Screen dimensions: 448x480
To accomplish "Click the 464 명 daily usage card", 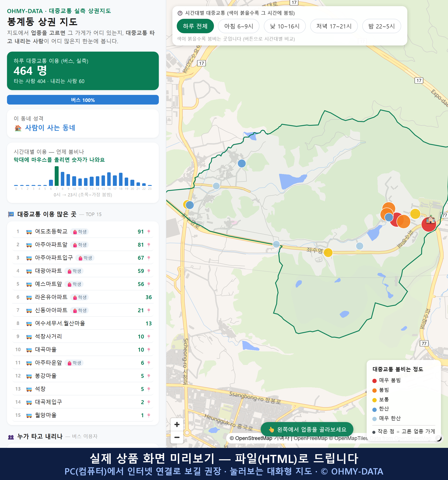I will pyautogui.click(x=83, y=71).
